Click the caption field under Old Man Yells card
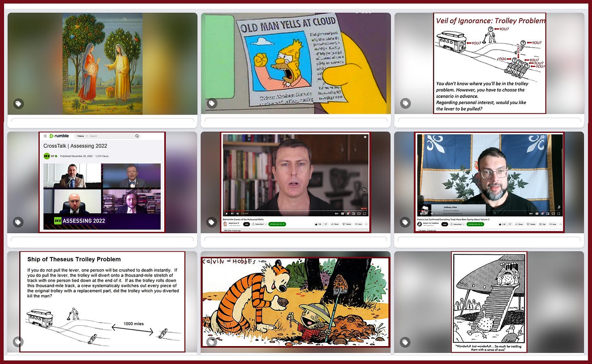Image resolution: width=592 pixels, height=364 pixels. pos(296,121)
